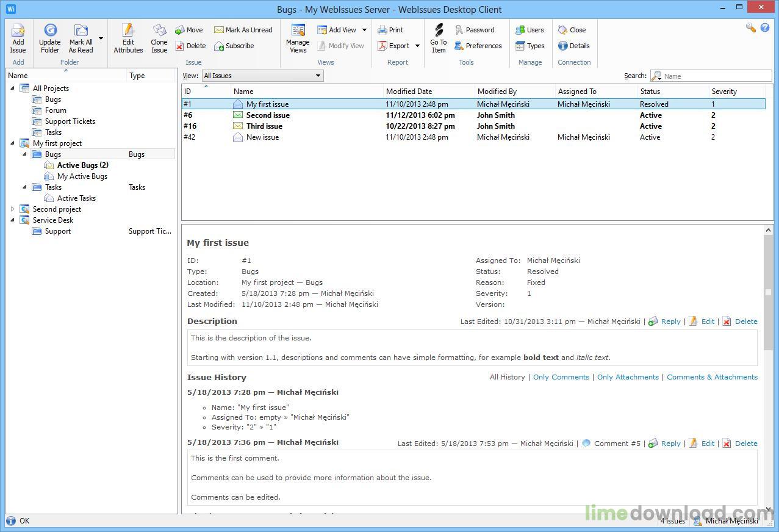Viewport: 779px width, 532px height.
Task: Expand the Second project node
Action: (13, 209)
